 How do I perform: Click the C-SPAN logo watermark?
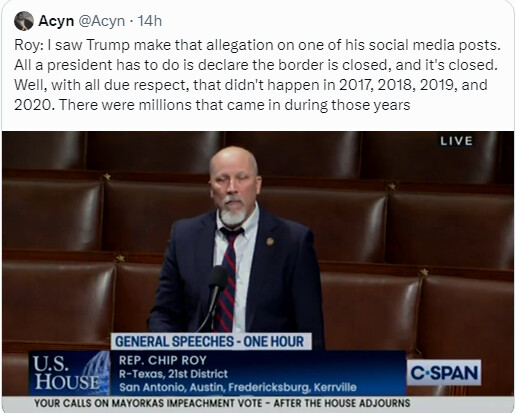pyautogui.click(x=444, y=373)
